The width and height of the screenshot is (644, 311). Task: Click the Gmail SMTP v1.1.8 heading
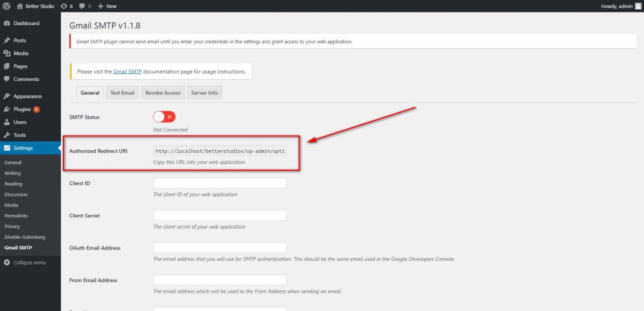tap(105, 25)
